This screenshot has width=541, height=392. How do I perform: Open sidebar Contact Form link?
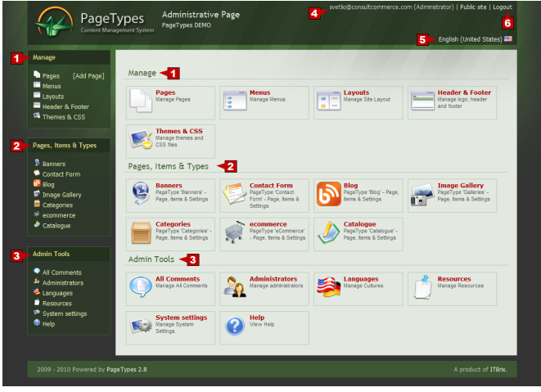click(x=61, y=174)
